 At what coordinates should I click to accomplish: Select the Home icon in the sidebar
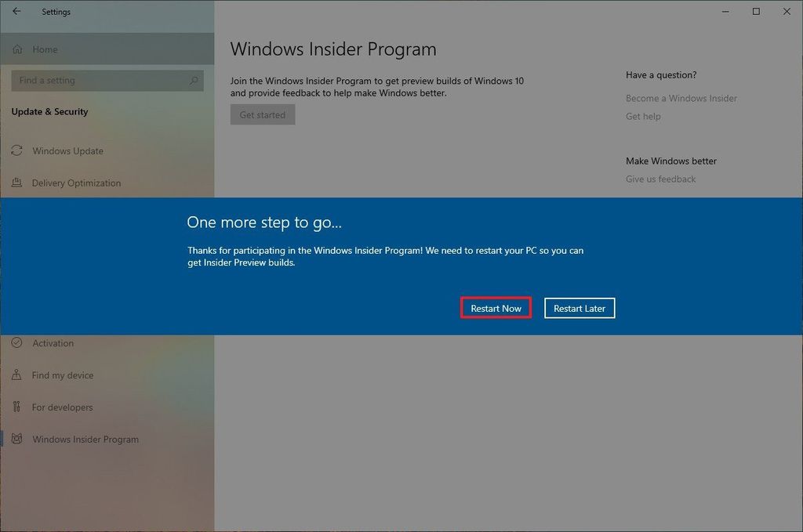pos(17,49)
